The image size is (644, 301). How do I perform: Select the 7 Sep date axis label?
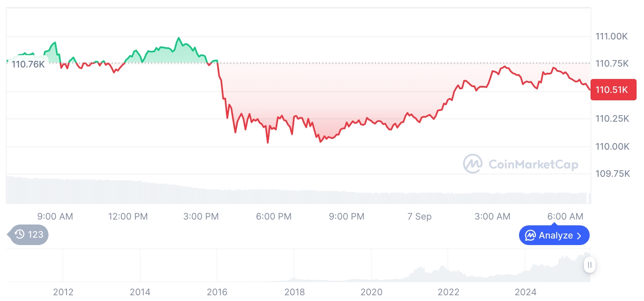click(x=419, y=217)
